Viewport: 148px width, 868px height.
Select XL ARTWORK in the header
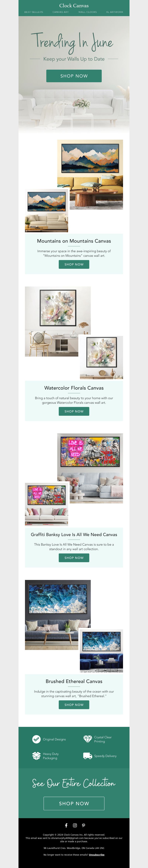(x=115, y=12)
